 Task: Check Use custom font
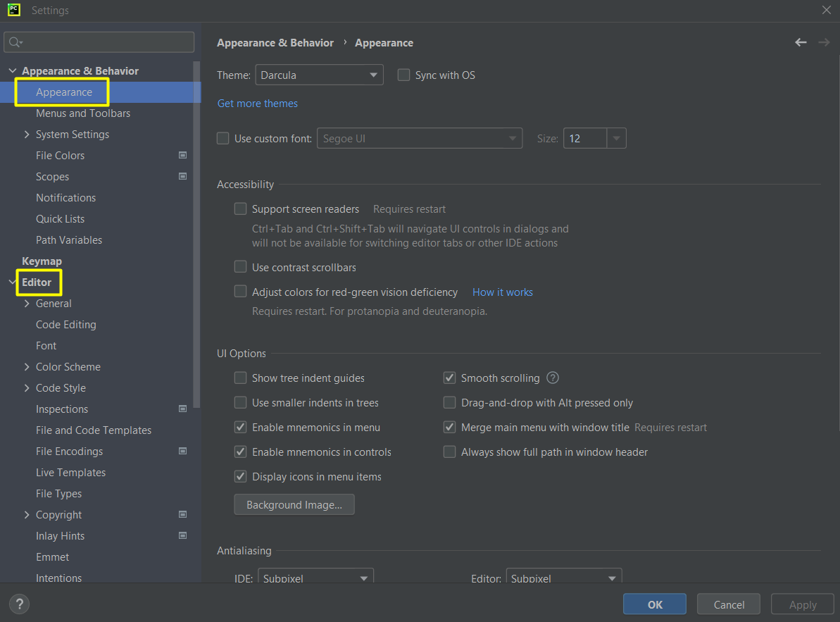point(223,138)
